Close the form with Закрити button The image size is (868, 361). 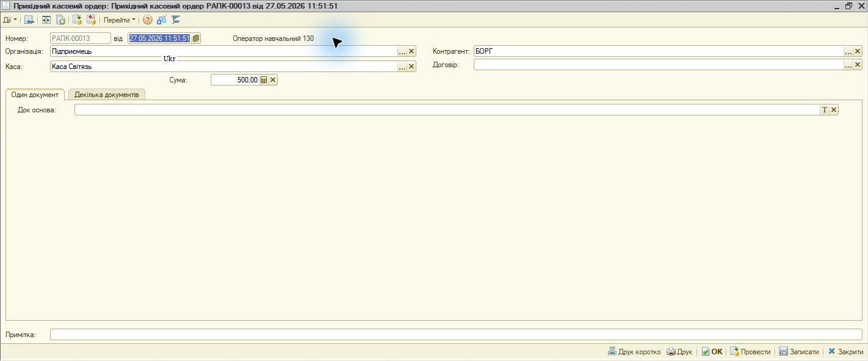pyautogui.click(x=845, y=352)
